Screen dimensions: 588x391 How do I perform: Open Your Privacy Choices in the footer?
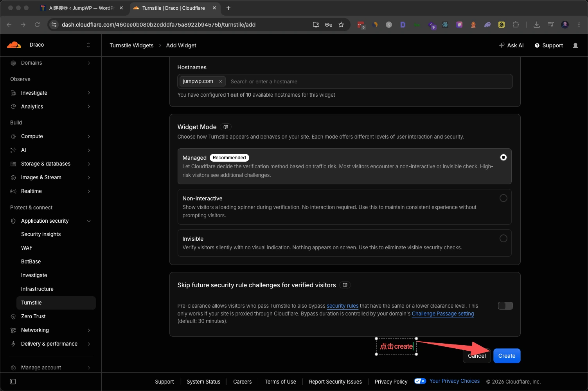click(455, 381)
